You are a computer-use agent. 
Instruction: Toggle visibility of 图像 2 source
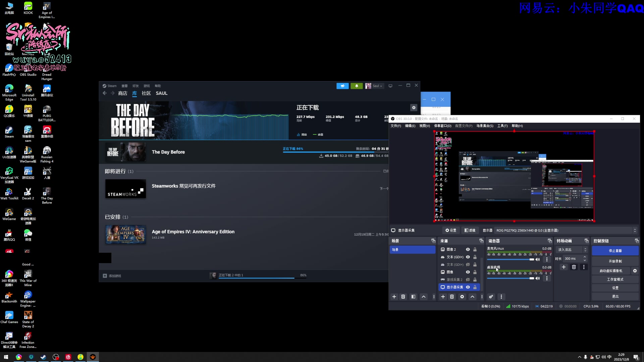468,250
